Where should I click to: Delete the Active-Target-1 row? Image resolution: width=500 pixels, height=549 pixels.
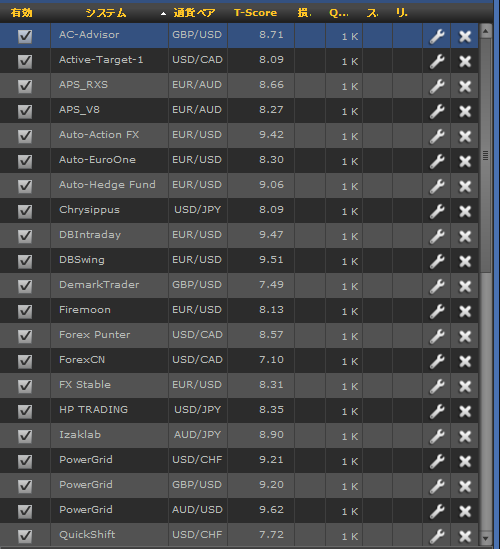point(465,61)
